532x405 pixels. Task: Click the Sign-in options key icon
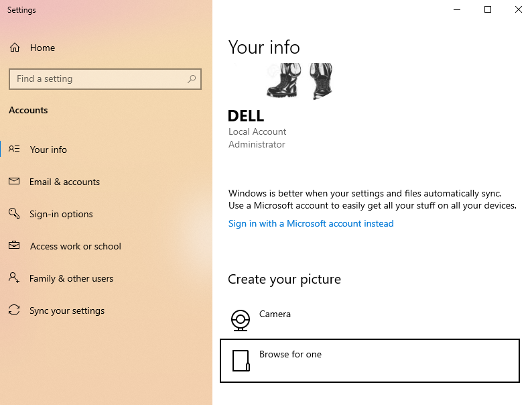(14, 213)
